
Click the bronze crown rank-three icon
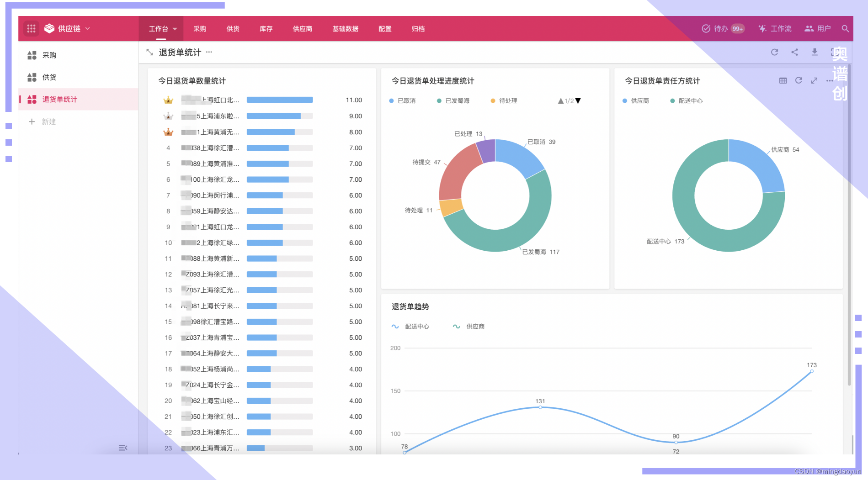[x=168, y=132]
